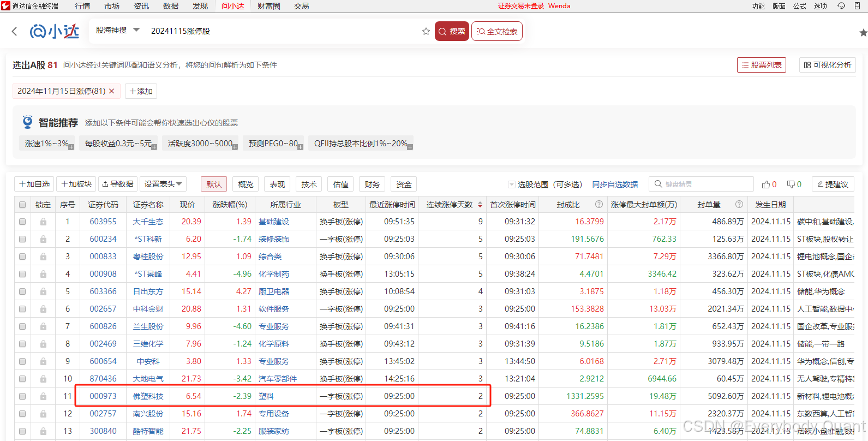Click the 导数据 export button
This screenshot has width=868, height=441.
(x=117, y=184)
